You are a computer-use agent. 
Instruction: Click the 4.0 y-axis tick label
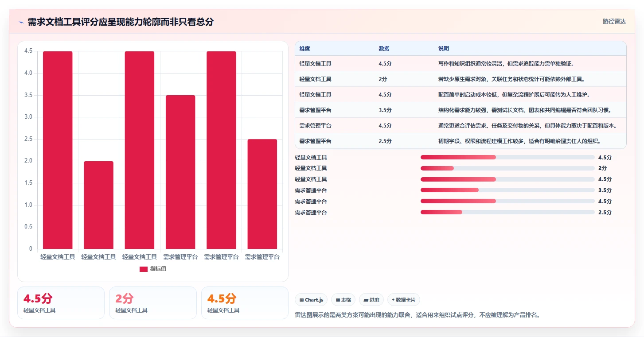pyautogui.click(x=28, y=73)
